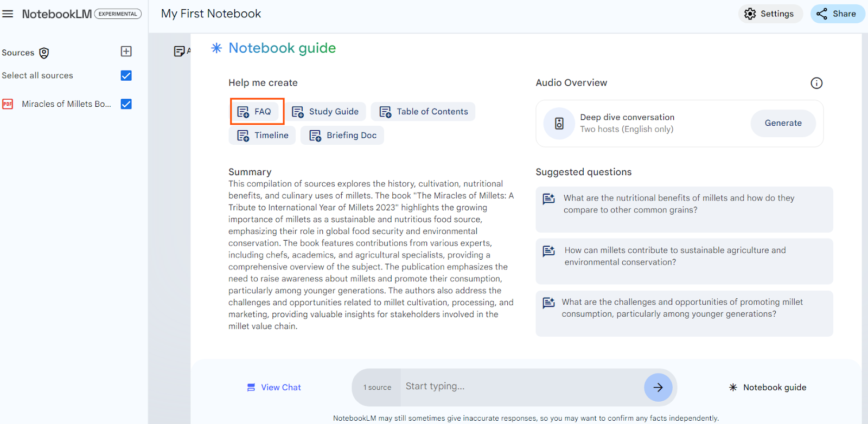Pick the challenges and opportunities suggested question
This screenshot has width=868, height=424.
[x=684, y=313]
